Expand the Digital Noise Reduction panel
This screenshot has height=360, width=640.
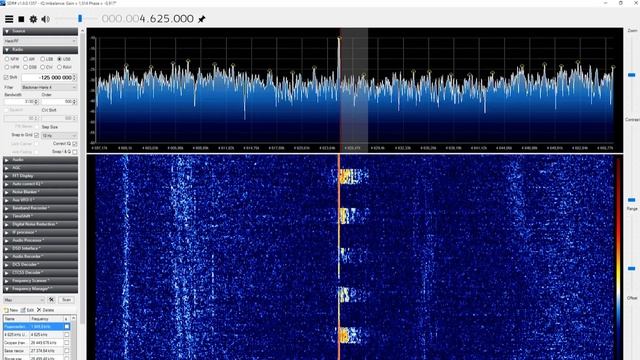[40, 224]
